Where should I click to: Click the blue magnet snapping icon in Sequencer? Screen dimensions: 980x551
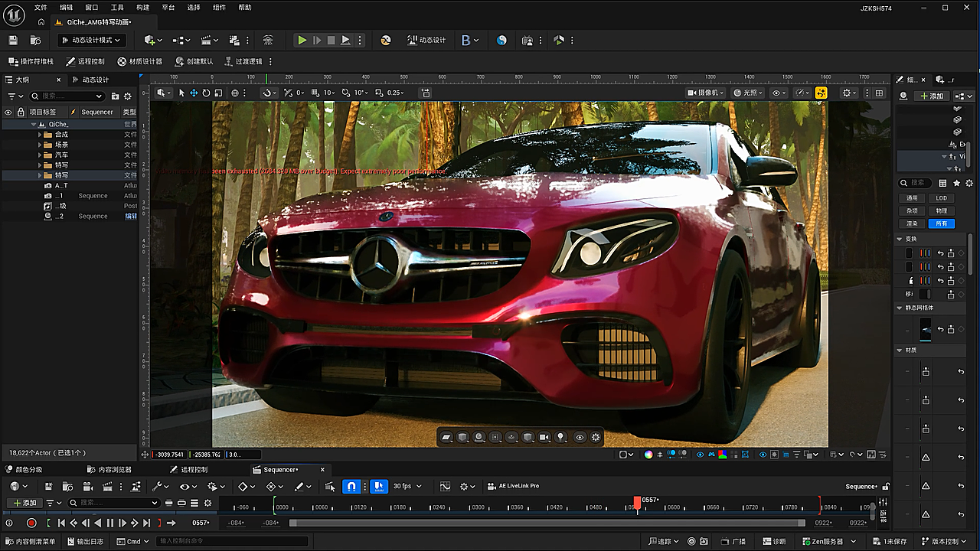tap(351, 486)
